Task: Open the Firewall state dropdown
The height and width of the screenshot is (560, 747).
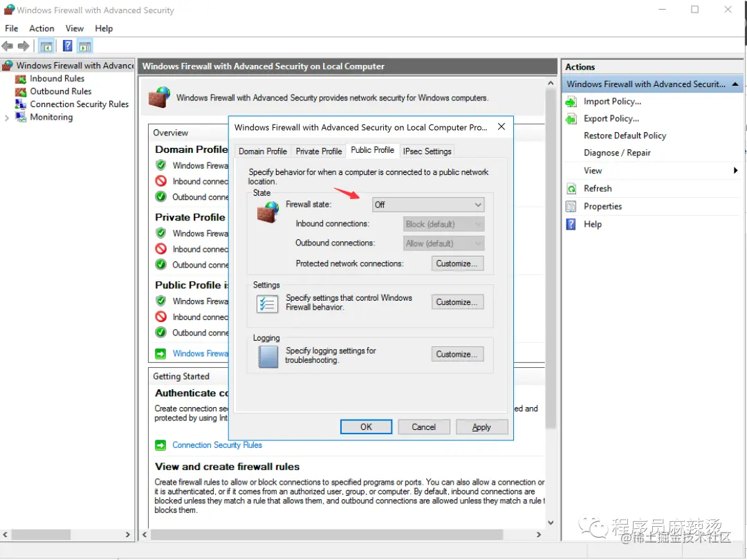Action: pyautogui.click(x=428, y=205)
